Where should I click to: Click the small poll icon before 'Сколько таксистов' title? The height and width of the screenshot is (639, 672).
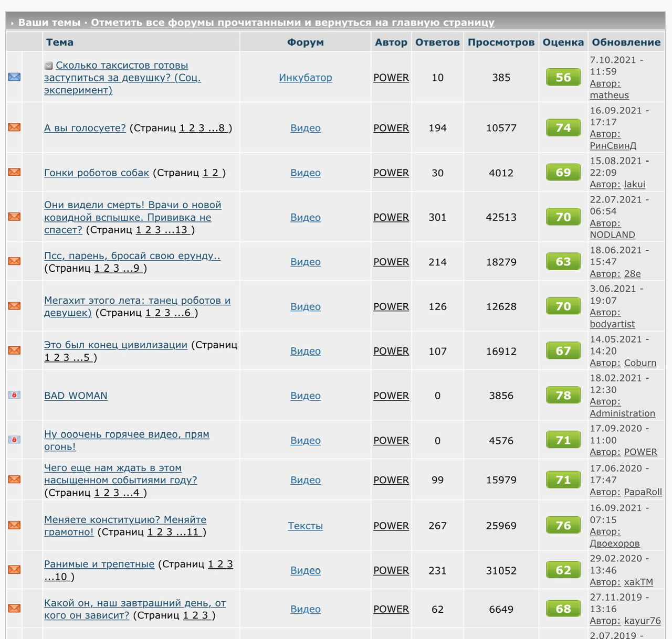coord(49,66)
